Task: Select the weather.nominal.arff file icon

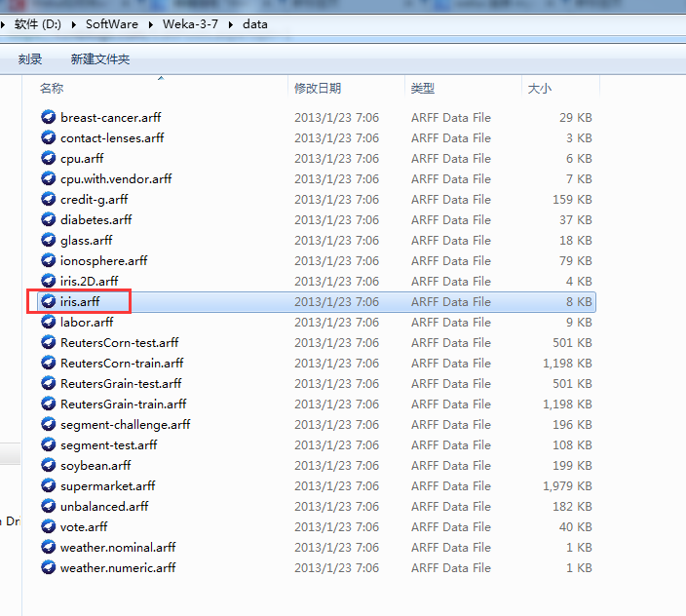Action: (48, 547)
